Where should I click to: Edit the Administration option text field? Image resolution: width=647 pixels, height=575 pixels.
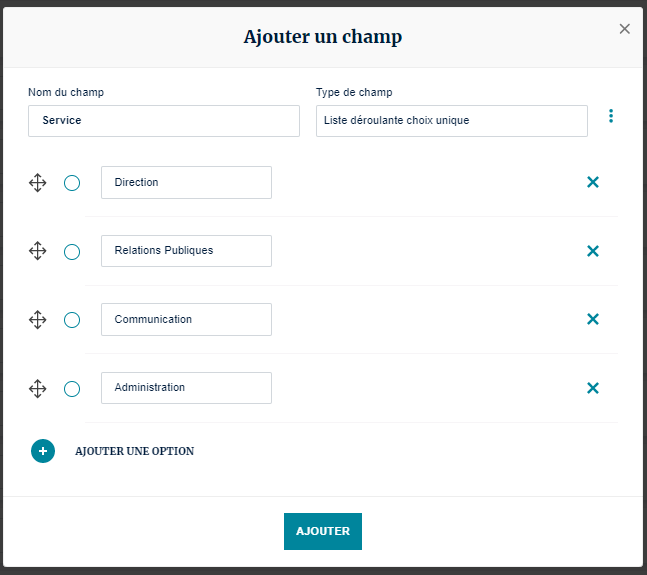(x=186, y=388)
